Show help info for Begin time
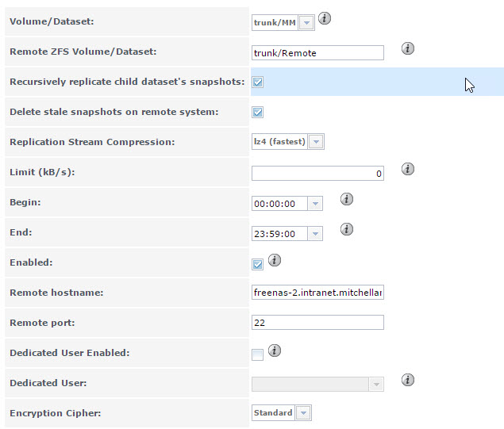The height and width of the screenshot is (429, 504). point(347,199)
